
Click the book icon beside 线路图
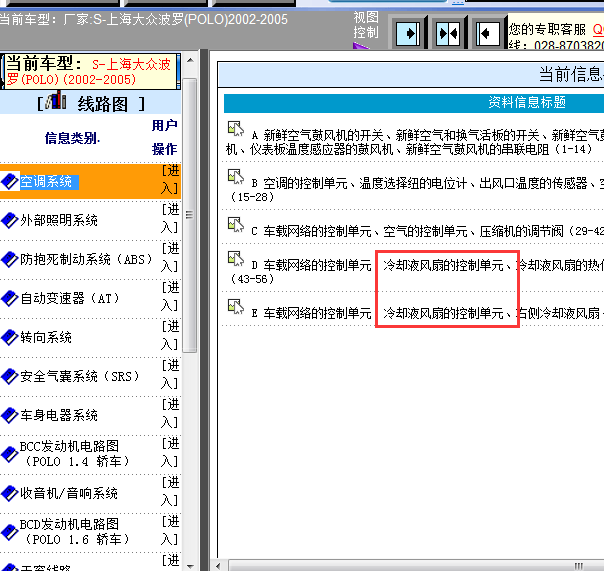click(x=56, y=100)
